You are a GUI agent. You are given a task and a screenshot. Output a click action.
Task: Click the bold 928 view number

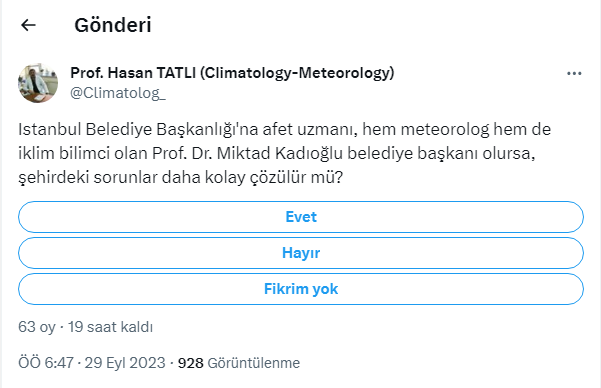[x=190, y=363]
